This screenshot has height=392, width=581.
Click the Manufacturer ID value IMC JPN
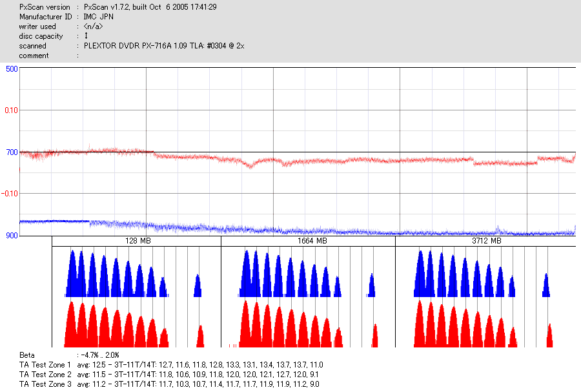coord(99,17)
